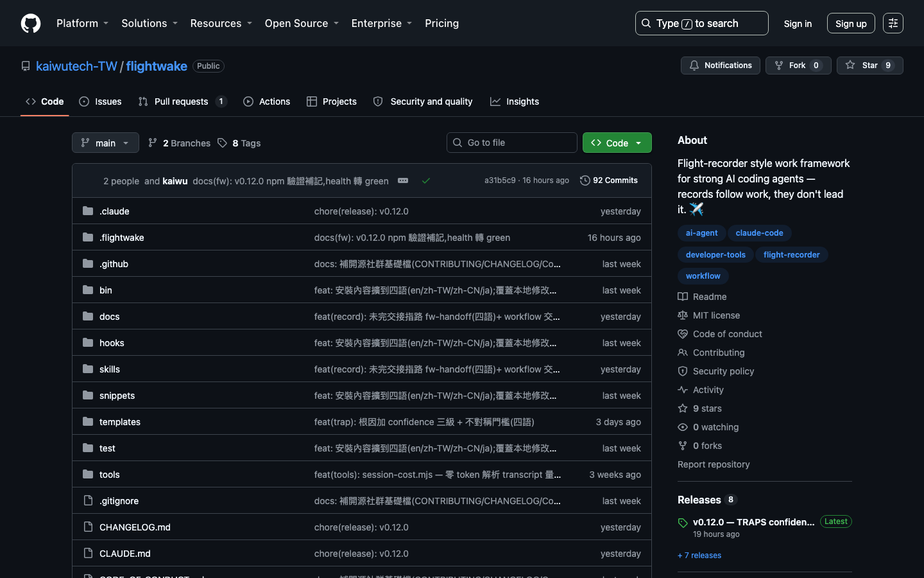The width and height of the screenshot is (924, 578).
Task: Open the Activity link
Action: [701, 390]
